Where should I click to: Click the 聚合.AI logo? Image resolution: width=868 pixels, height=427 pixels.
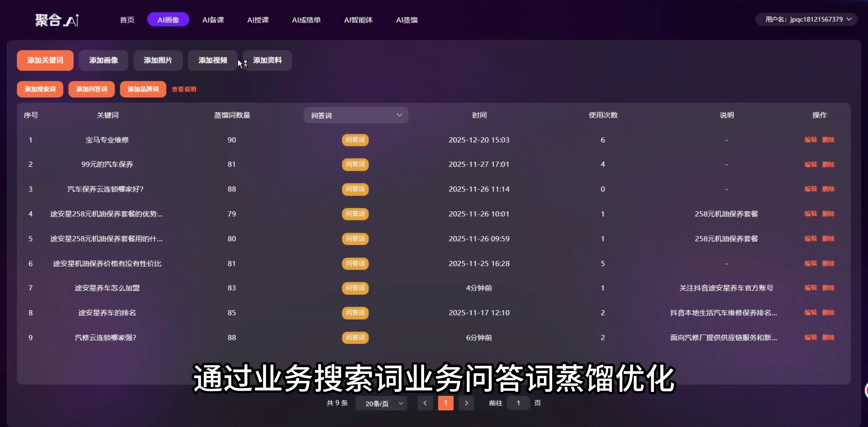(57, 20)
